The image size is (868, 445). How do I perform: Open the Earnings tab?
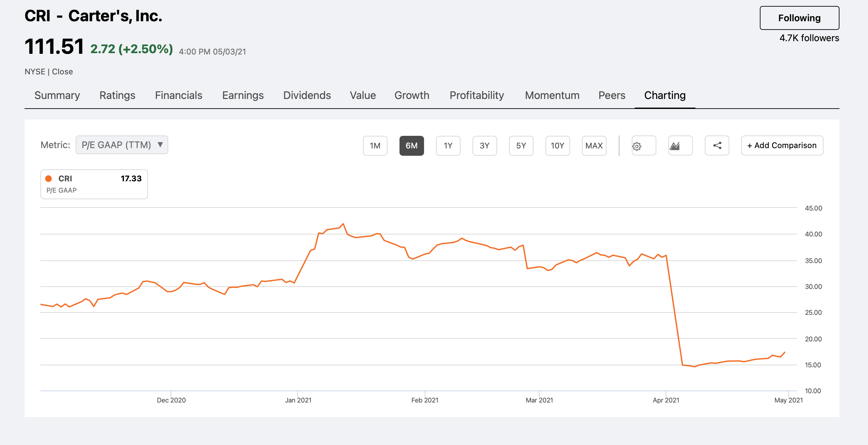243,95
